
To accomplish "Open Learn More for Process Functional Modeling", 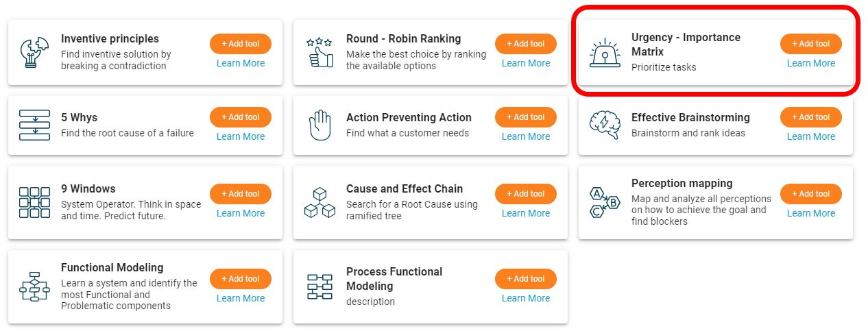I will click(x=526, y=298).
